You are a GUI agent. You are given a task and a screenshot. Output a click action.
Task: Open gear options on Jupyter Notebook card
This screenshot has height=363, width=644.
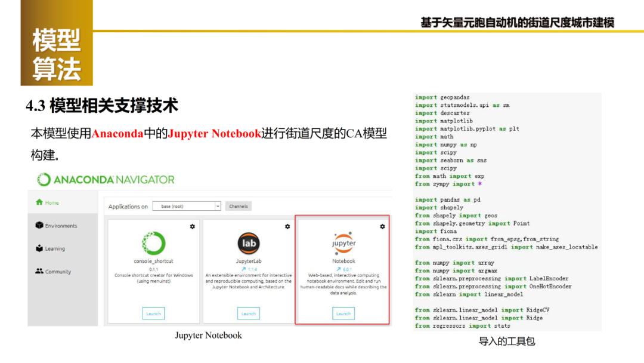(382, 226)
